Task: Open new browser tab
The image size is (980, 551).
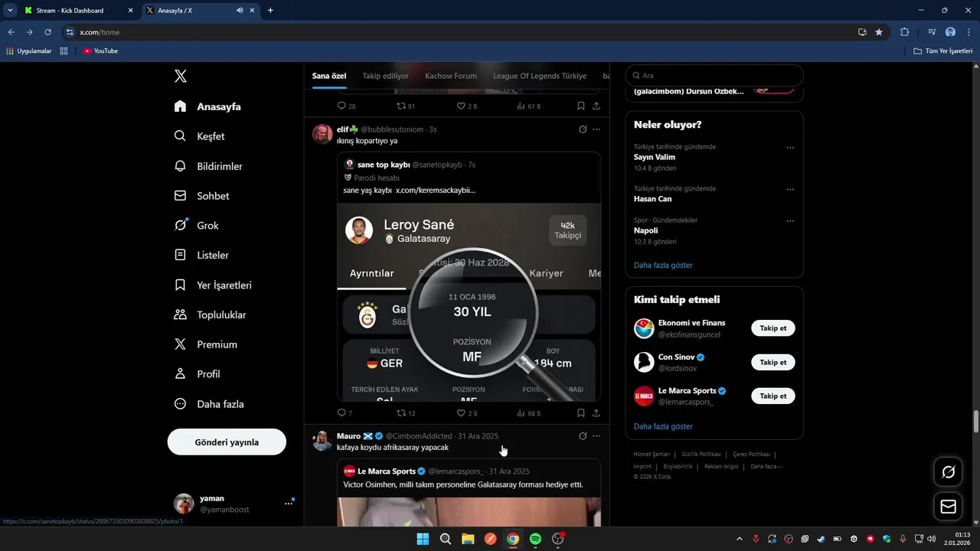Action: point(270,11)
